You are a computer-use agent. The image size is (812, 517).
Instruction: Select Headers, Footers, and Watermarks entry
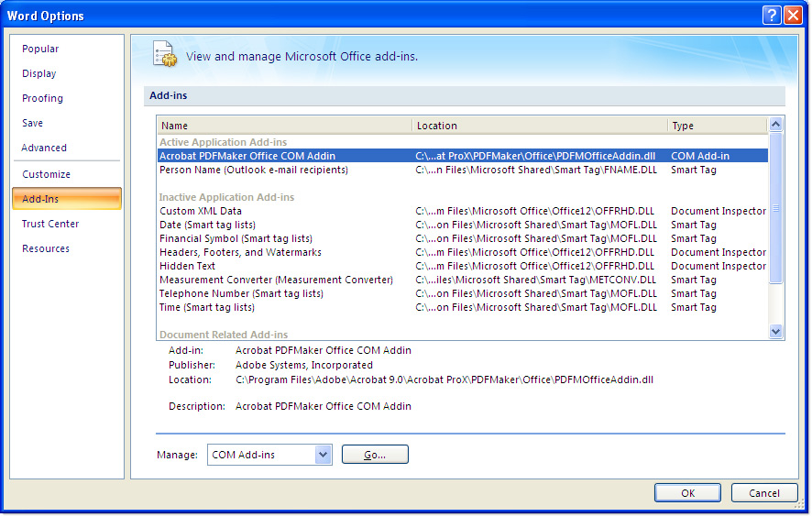pos(240,253)
